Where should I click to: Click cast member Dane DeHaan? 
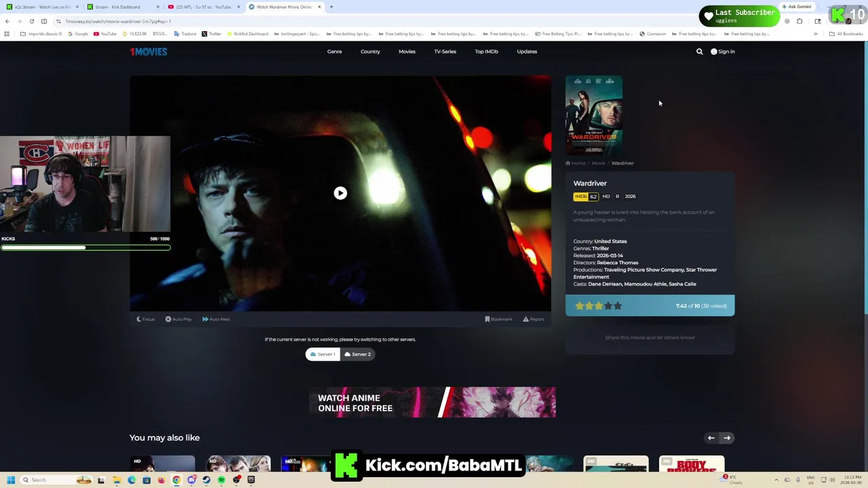click(604, 284)
